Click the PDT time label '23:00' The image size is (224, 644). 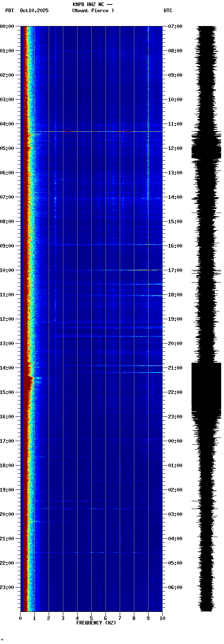click(x=7, y=587)
